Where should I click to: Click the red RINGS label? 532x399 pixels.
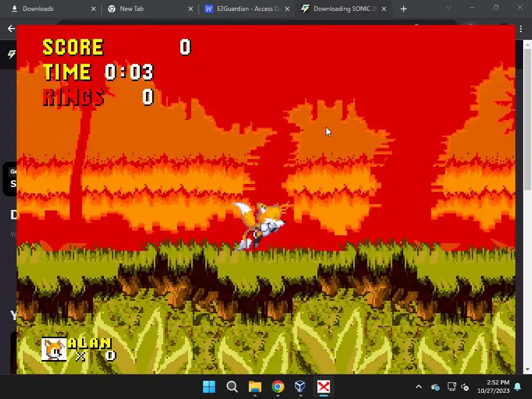[73, 97]
